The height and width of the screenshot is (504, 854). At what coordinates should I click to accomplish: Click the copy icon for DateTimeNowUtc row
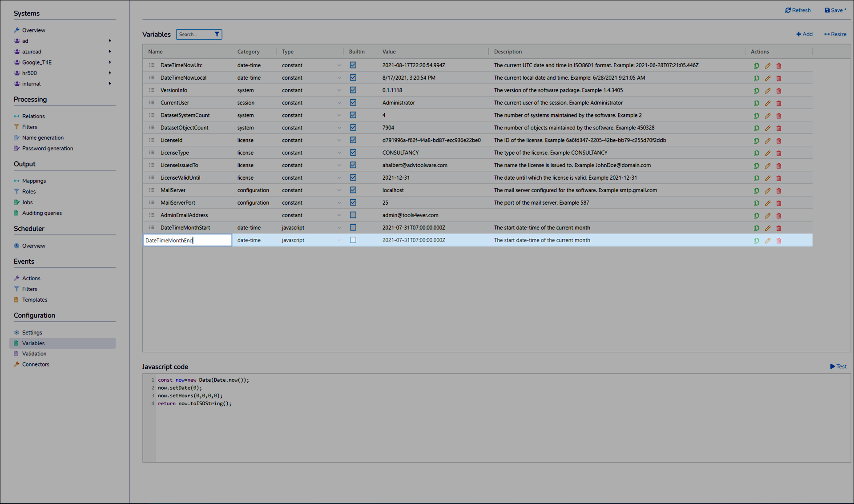756,65
